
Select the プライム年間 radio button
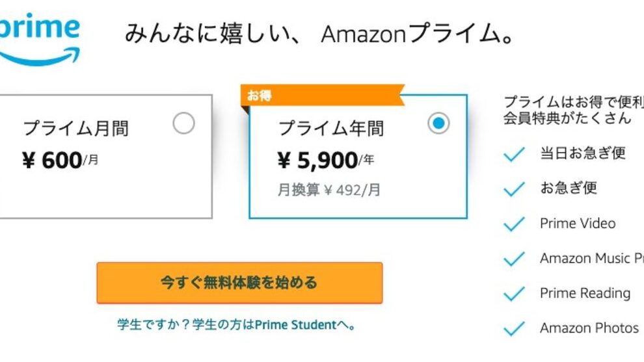[x=438, y=123]
